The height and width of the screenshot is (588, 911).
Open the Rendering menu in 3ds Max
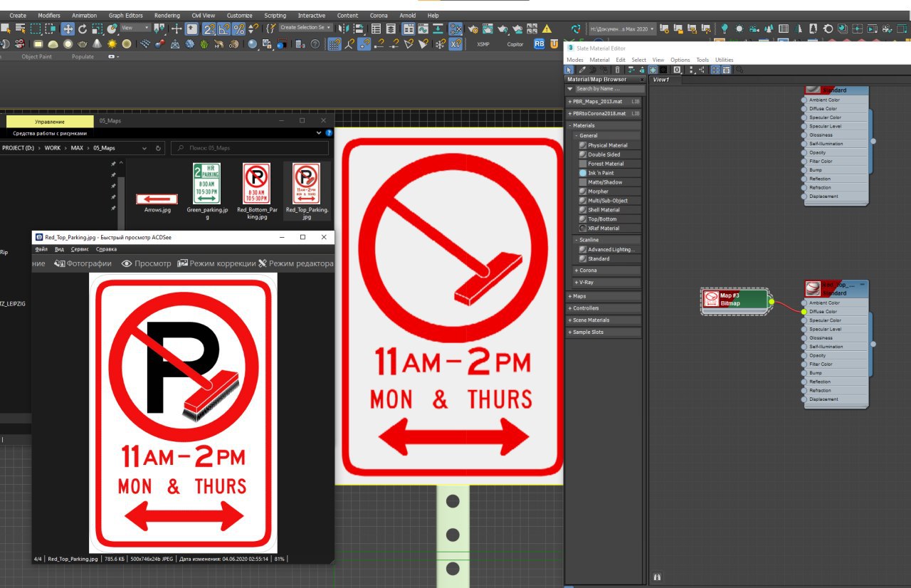[167, 15]
